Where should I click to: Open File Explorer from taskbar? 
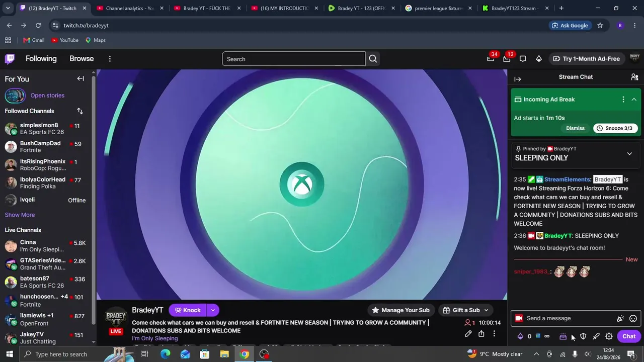coord(224,354)
